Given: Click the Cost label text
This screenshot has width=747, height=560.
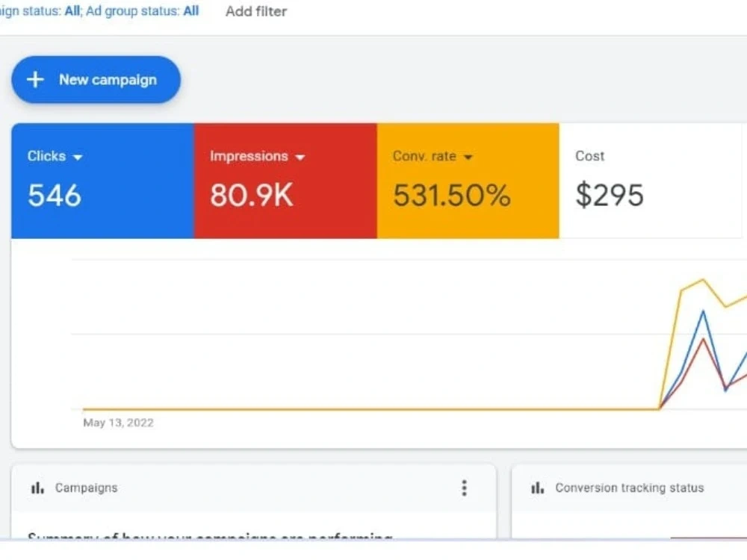Looking at the screenshot, I should coord(590,156).
